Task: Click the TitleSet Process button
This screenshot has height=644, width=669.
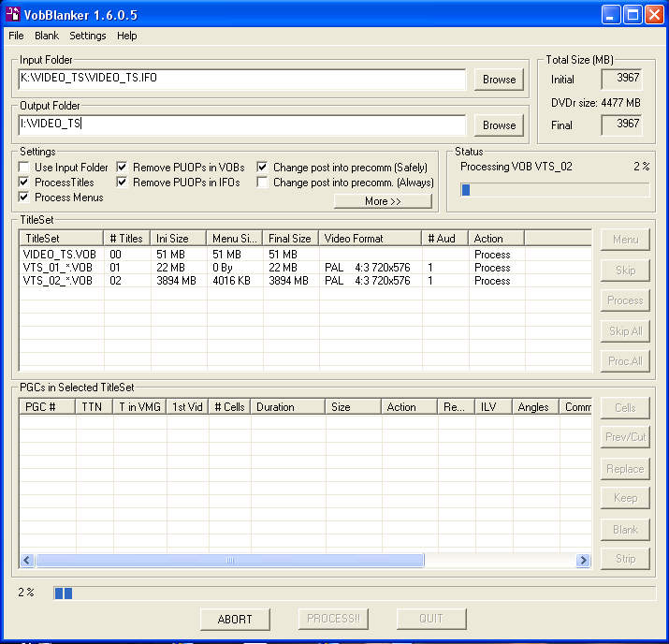Action: point(625,300)
